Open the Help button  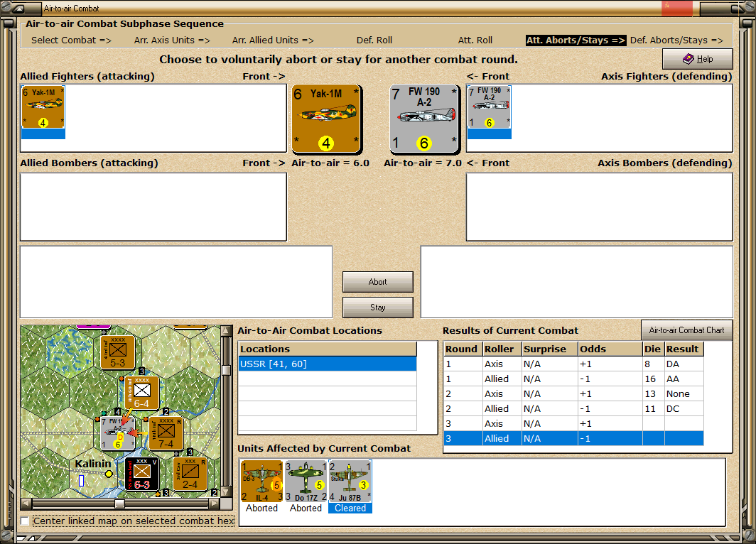click(697, 59)
